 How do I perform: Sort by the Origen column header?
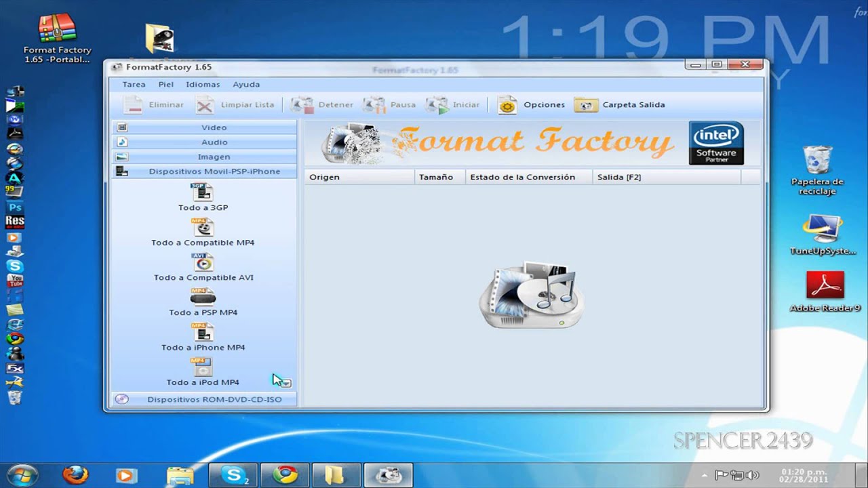359,177
